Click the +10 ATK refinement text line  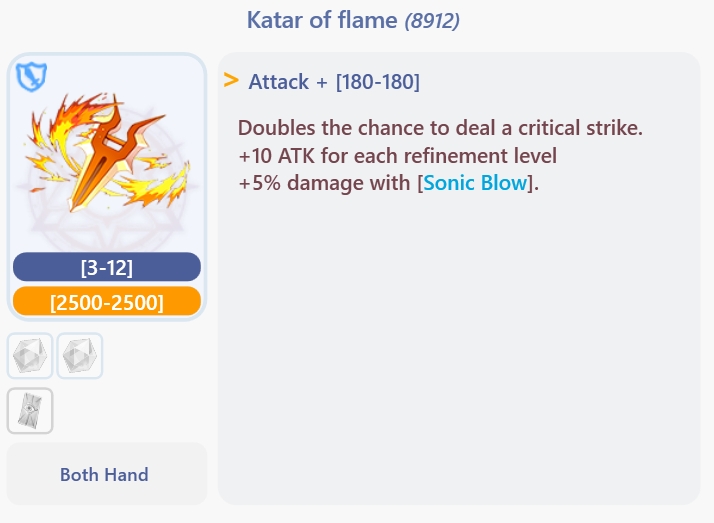click(x=397, y=156)
